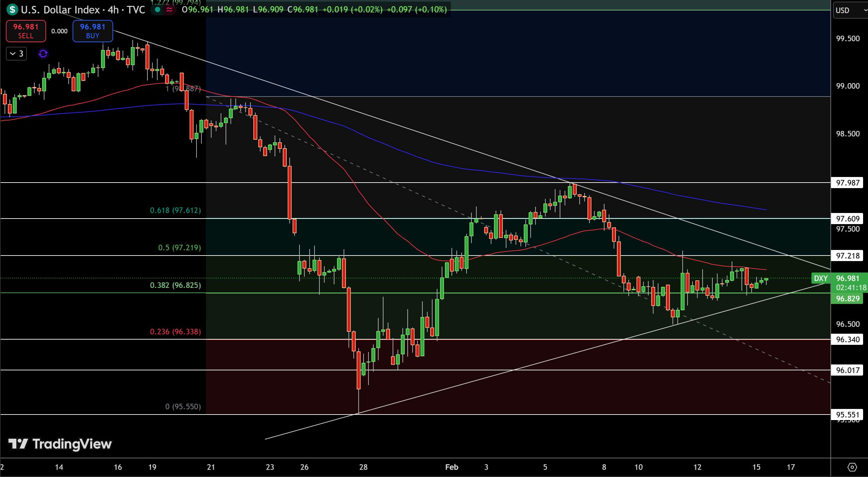Click the Feb date label on time axis
This screenshot has height=477, width=868.
(x=451, y=467)
